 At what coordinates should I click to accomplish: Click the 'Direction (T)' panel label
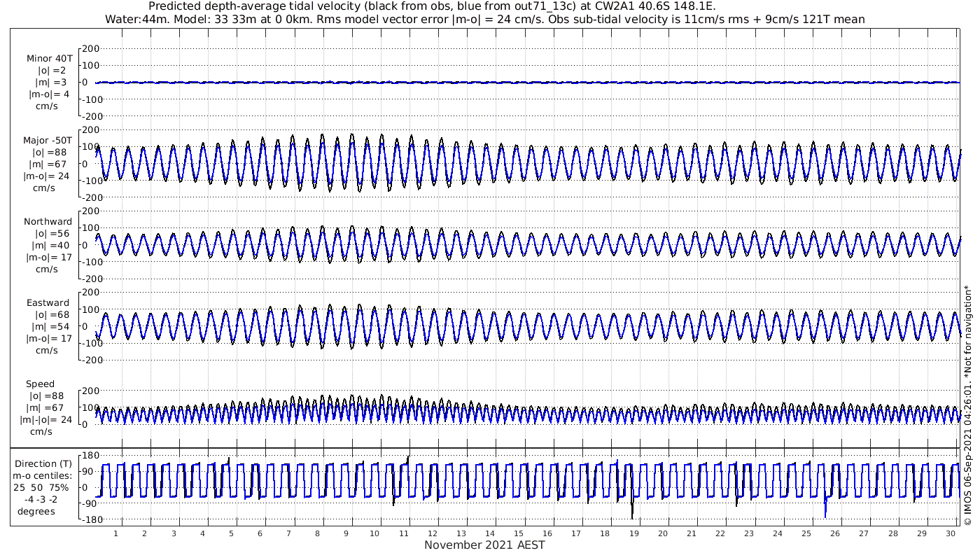point(45,463)
